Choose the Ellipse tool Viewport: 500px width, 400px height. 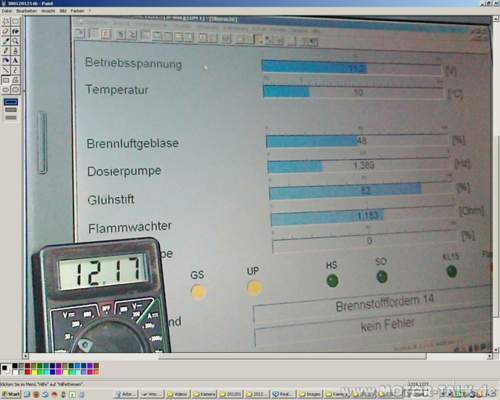(6, 89)
